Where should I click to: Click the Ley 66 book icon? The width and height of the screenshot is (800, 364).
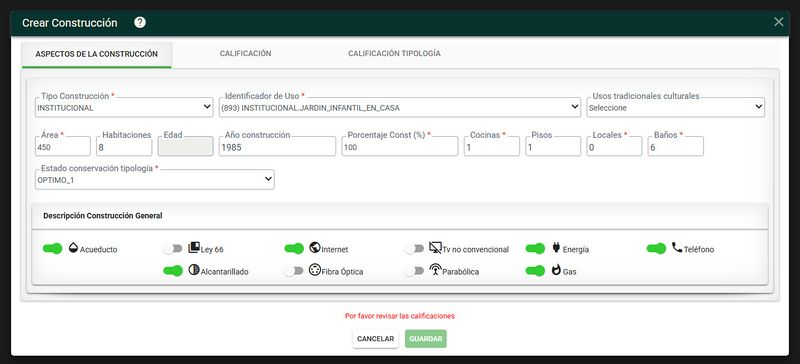point(194,248)
